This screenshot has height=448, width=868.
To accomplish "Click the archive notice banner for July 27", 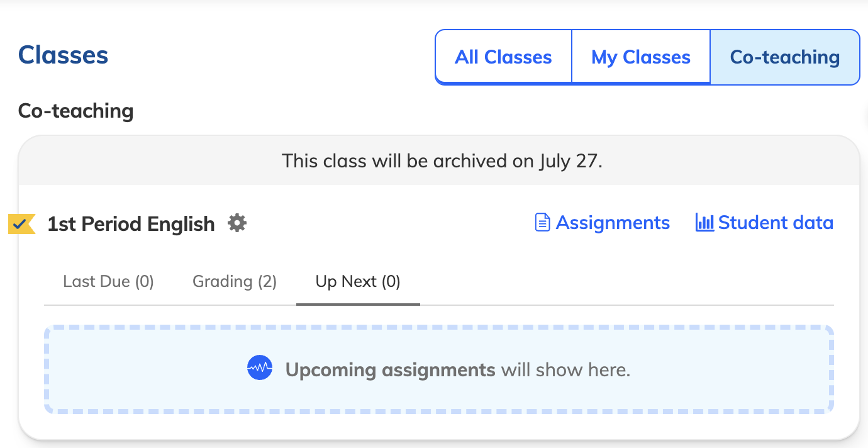I will 439,160.
